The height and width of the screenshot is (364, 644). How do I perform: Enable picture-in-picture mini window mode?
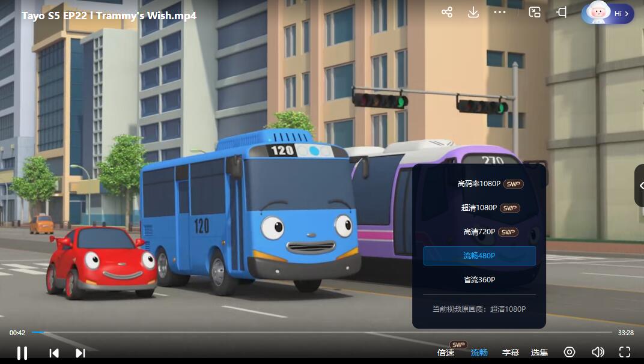coord(534,13)
